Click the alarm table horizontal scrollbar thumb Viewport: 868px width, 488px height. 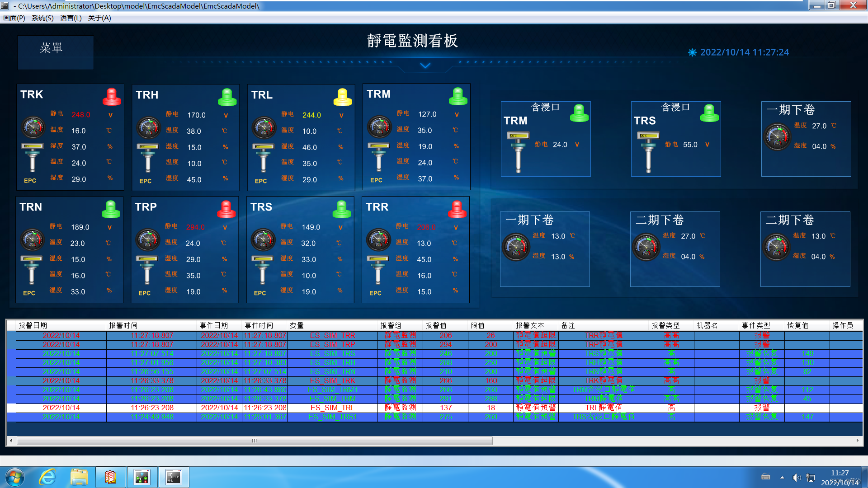click(254, 441)
